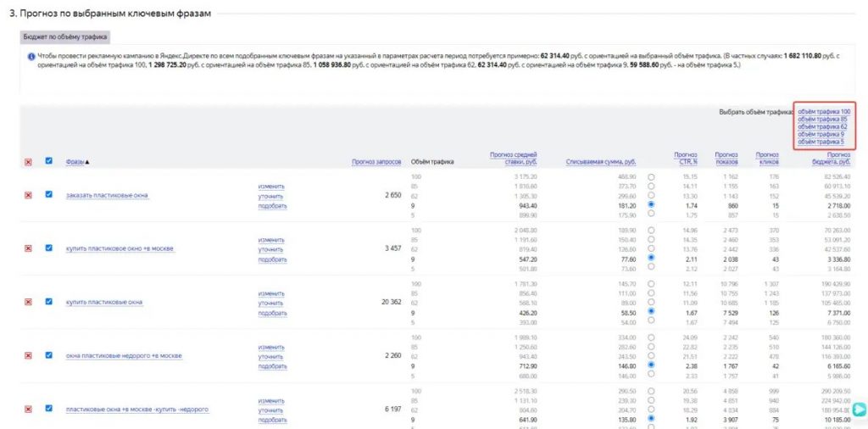The image size is (868, 429).
Task: Delete the '-купить -недорого' phrase row with red X
Action: click(x=28, y=409)
